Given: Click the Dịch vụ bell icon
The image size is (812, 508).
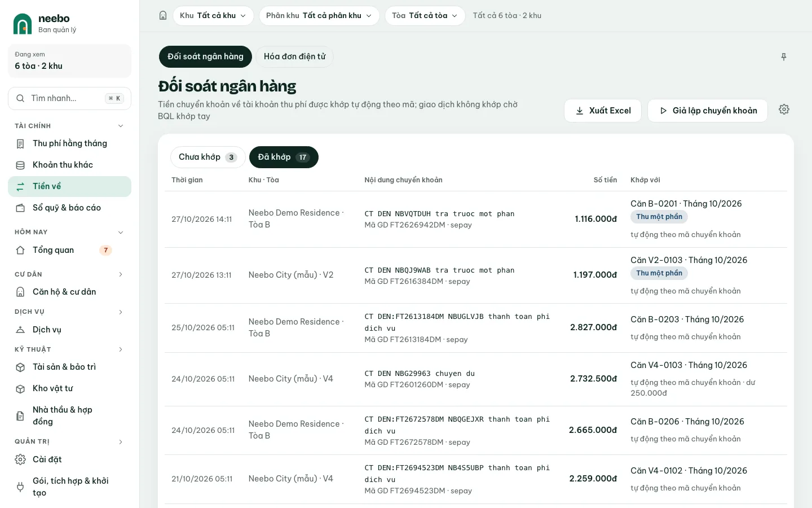Looking at the screenshot, I should click(x=20, y=330).
